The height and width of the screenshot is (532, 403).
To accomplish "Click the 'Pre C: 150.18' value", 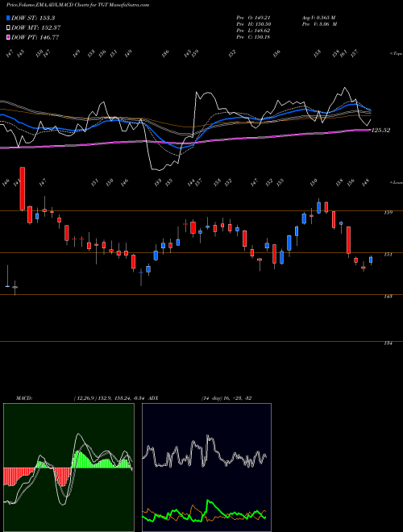I will [x=253, y=37].
